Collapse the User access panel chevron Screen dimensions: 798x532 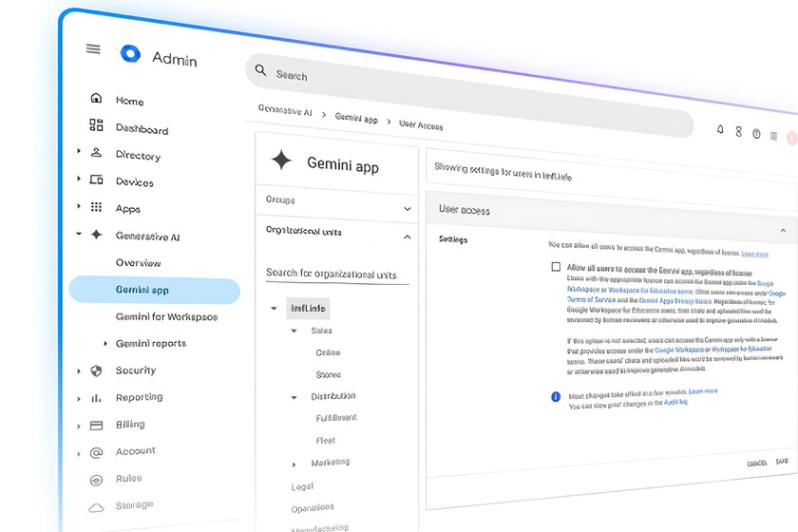pos(783,230)
